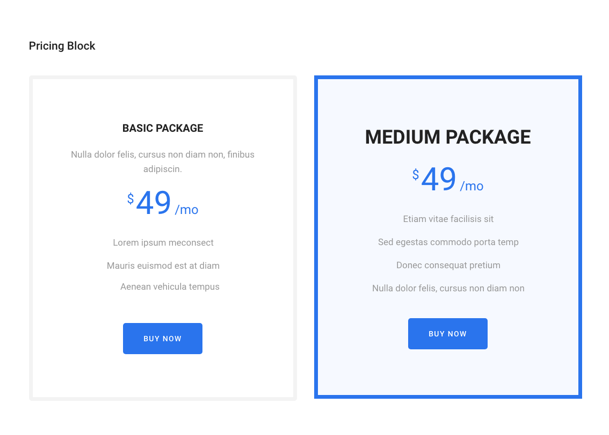This screenshot has height=435, width=609.
Task: Click the dollar sign in Medium Package
Action: pyautogui.click(x=415, y=175)
